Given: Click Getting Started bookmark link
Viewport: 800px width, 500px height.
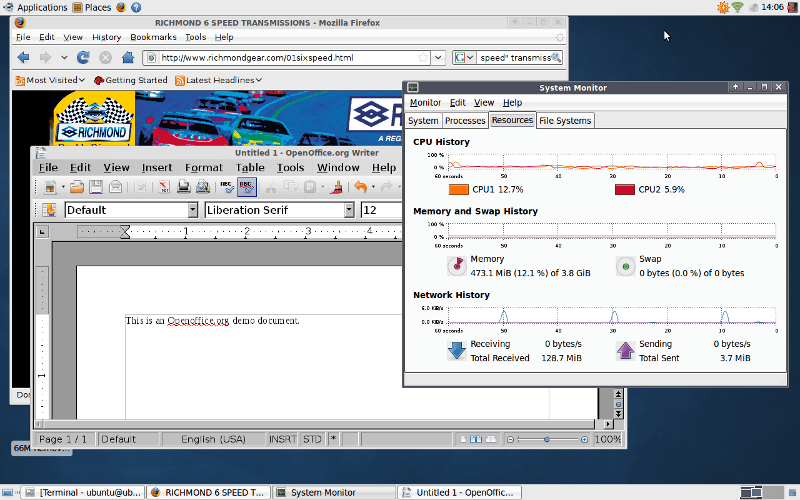Looking at the screenshot, I should click(131, 80).
